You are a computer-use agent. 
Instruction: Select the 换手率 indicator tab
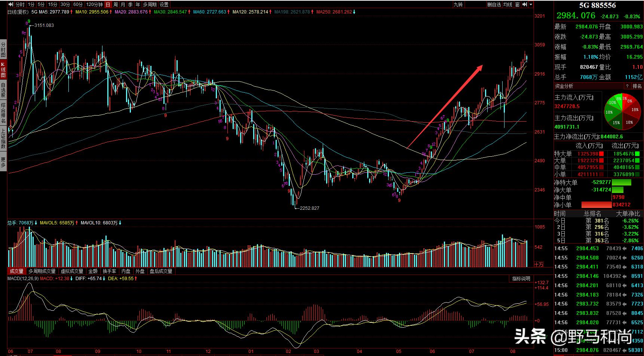coord(109,271)
